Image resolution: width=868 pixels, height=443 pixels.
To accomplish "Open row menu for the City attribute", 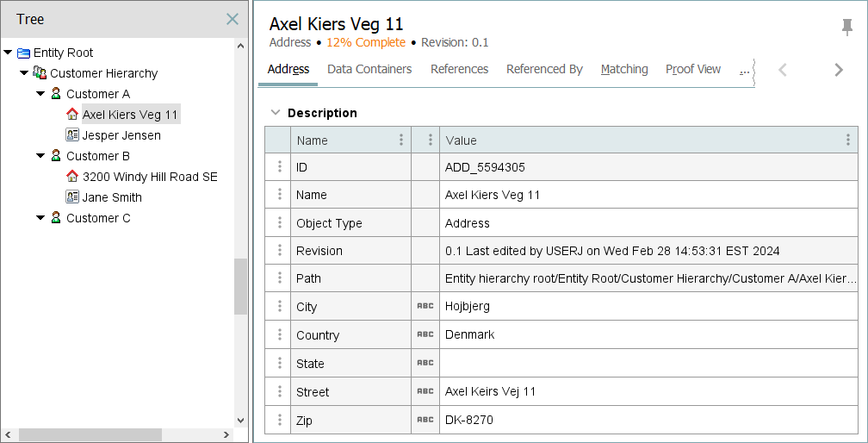I will pos(279,307).
